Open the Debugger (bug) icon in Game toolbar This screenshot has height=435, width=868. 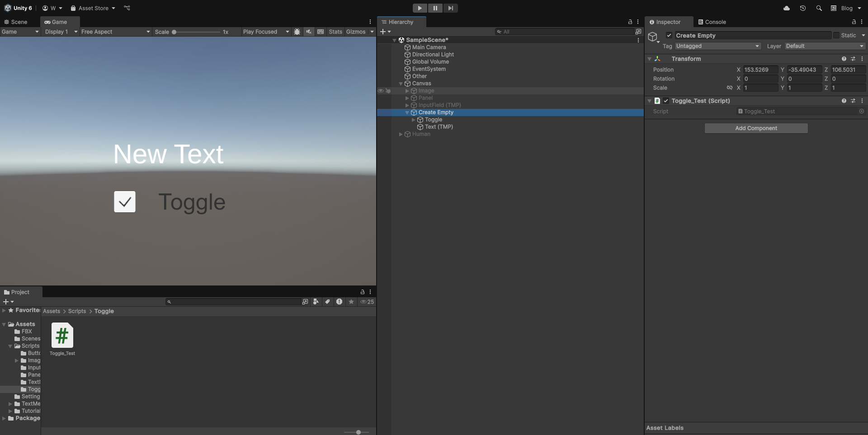pyautogui.click(x=297, y=32)
